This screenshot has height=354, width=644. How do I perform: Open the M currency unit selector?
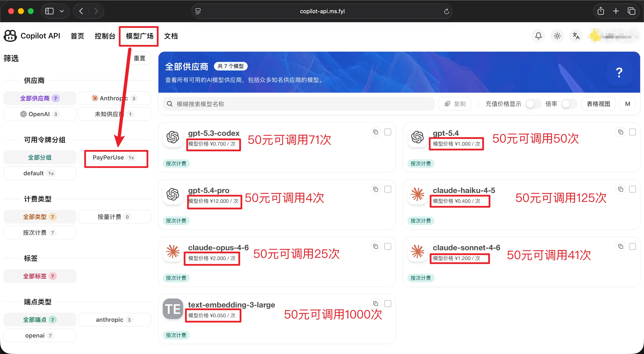click(x=627, y=104)
